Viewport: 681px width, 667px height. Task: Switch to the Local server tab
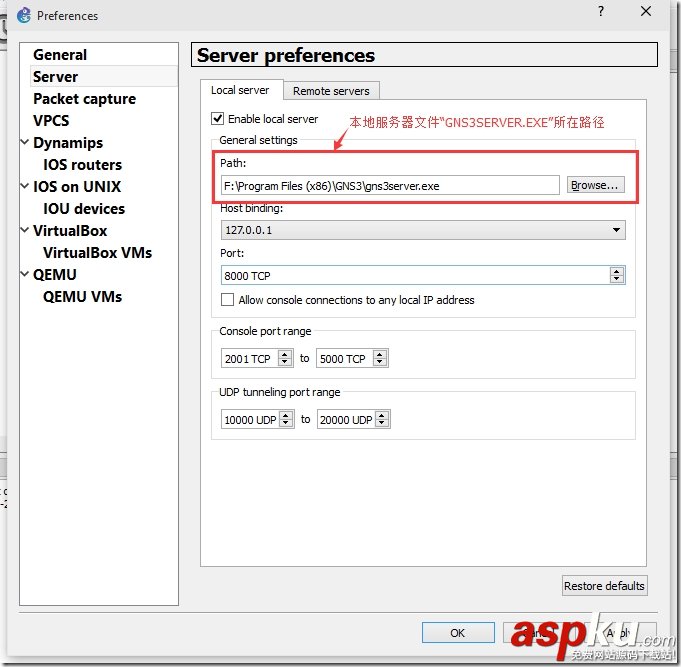coord(240,90)
